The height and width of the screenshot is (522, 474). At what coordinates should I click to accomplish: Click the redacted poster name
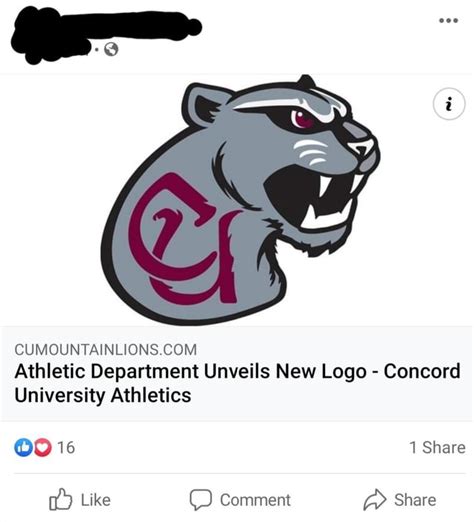[x=106, y=34]
